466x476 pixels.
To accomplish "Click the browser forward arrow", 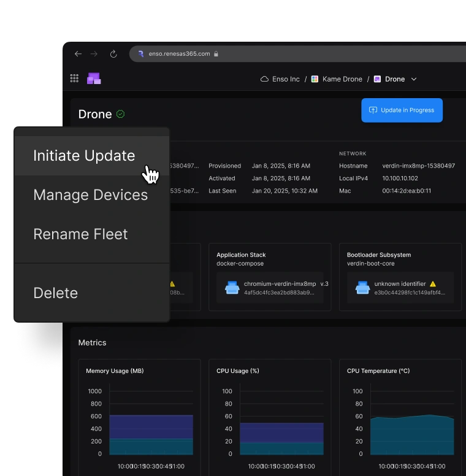I will pos(94,54).
